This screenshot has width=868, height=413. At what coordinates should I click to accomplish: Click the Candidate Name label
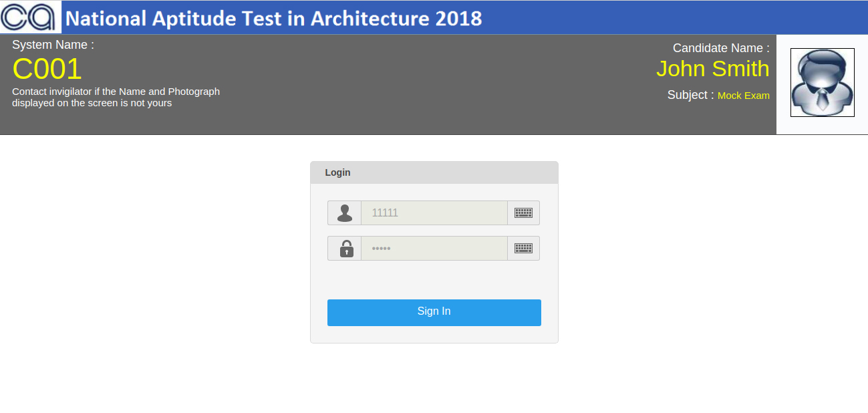pos(720,47)
